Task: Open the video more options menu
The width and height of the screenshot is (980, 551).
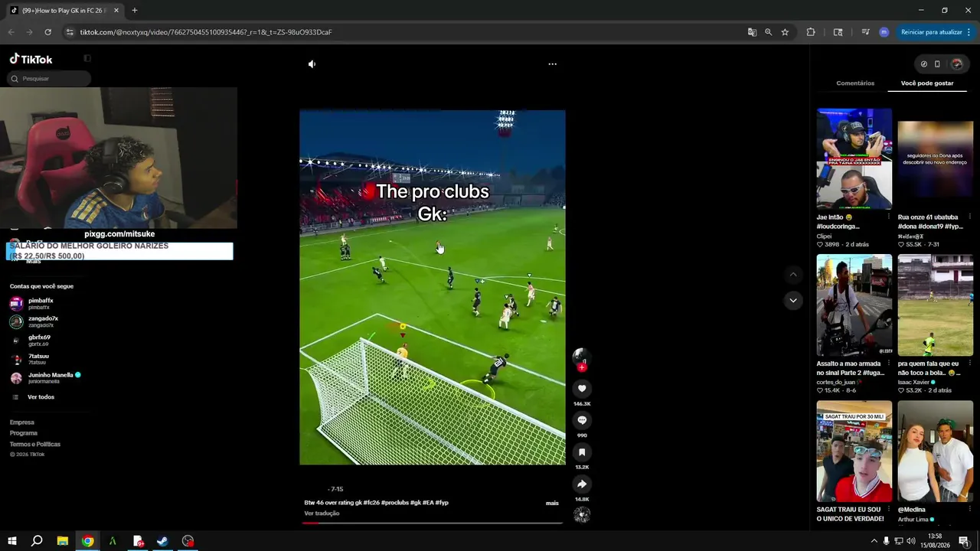Action: tap(552, 64)
